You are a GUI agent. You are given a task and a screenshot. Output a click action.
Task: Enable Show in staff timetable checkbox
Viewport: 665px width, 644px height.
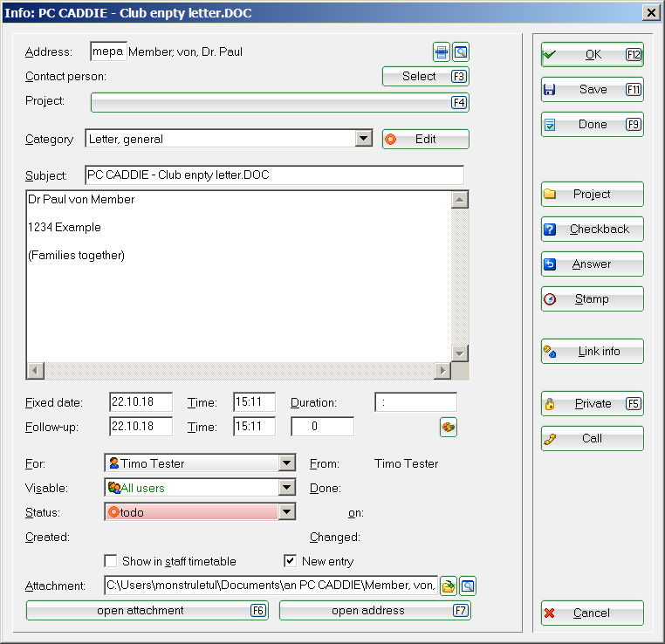pos(111,561)
